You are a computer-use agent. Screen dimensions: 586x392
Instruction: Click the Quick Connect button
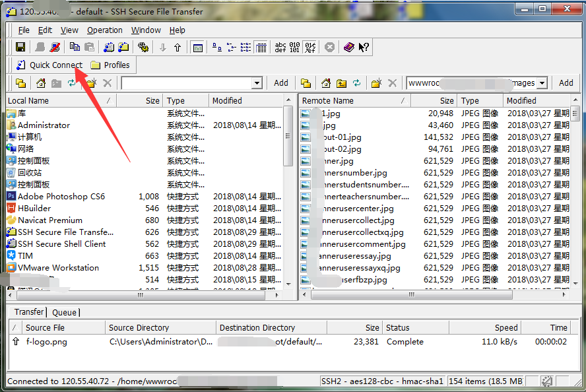point(49,65)
